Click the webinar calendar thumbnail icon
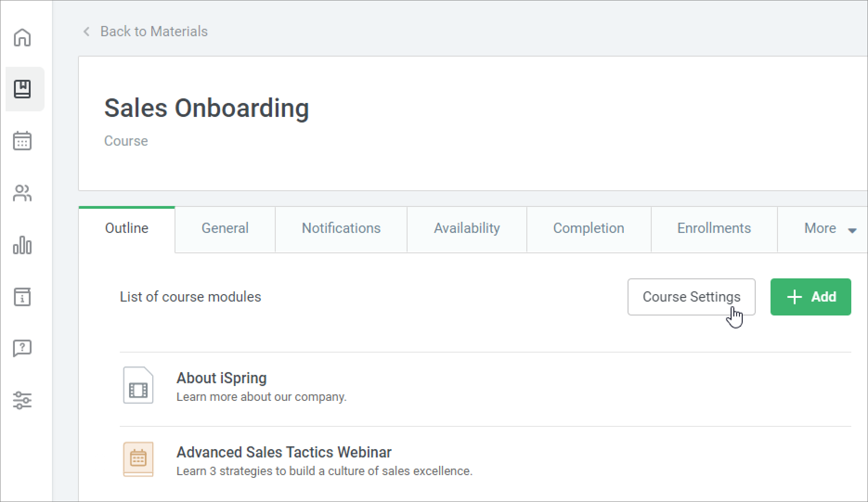868x502 pixels. coord(138,459)
